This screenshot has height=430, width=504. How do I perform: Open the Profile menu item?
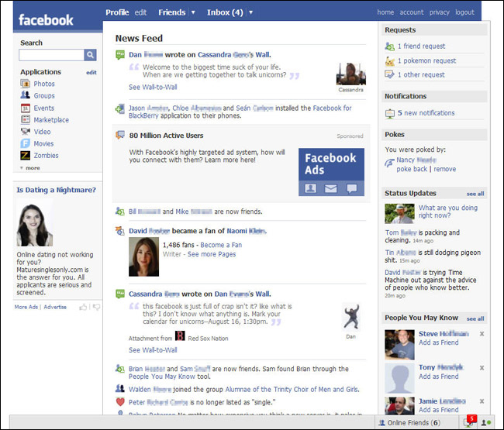(x=117, y=12)
